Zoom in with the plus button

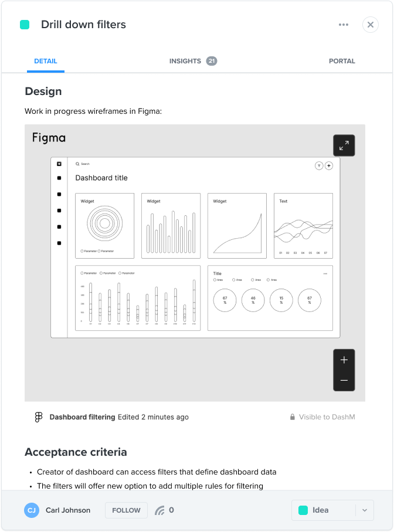point(344,360)
